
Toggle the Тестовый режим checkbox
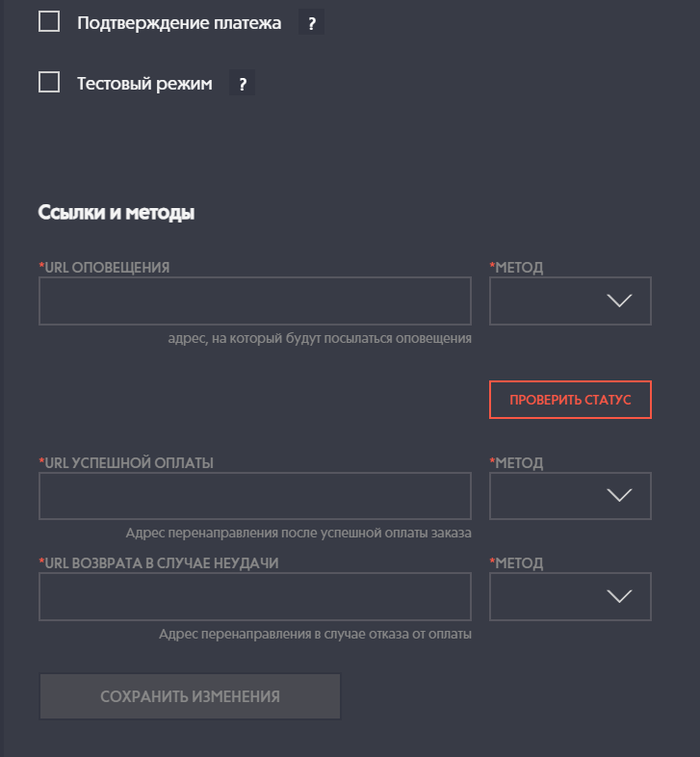coord(49,83)
